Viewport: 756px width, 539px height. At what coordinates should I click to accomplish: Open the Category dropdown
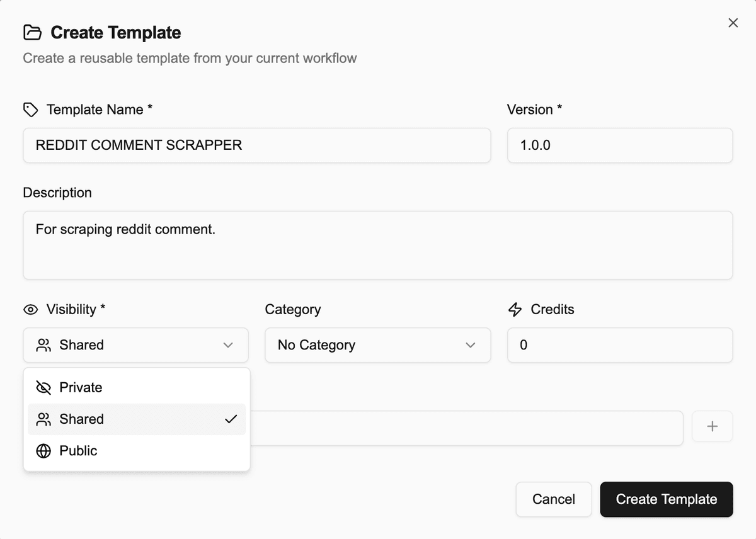(x=377, y=345)
